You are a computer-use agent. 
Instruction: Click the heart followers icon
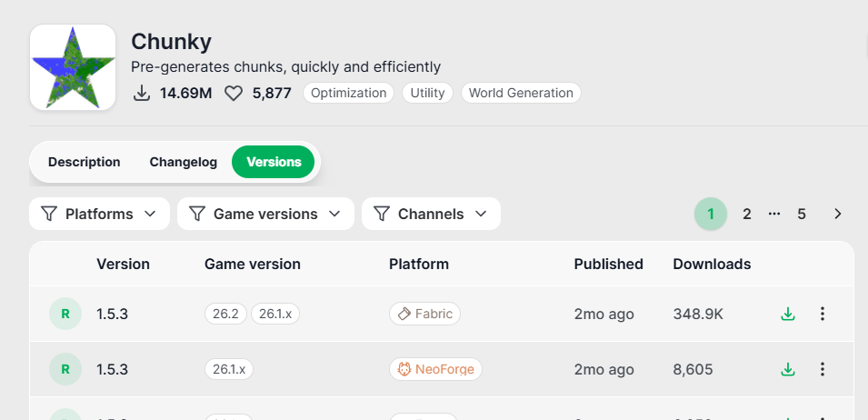(x=233, y=93)
